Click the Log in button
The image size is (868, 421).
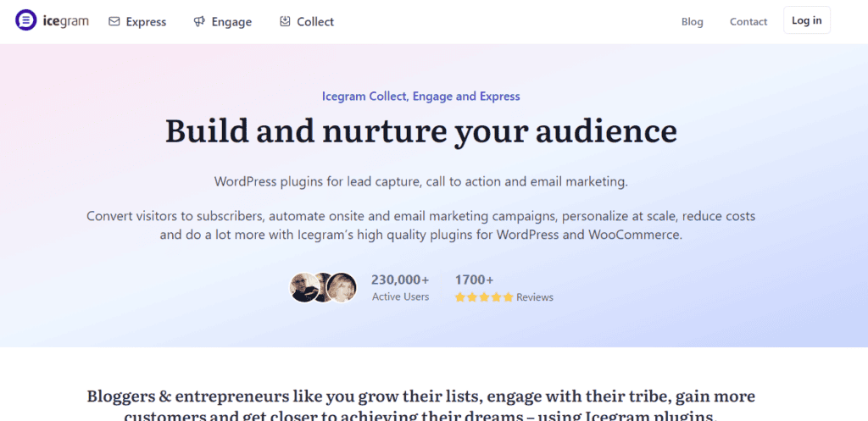(x=807, y=20)
